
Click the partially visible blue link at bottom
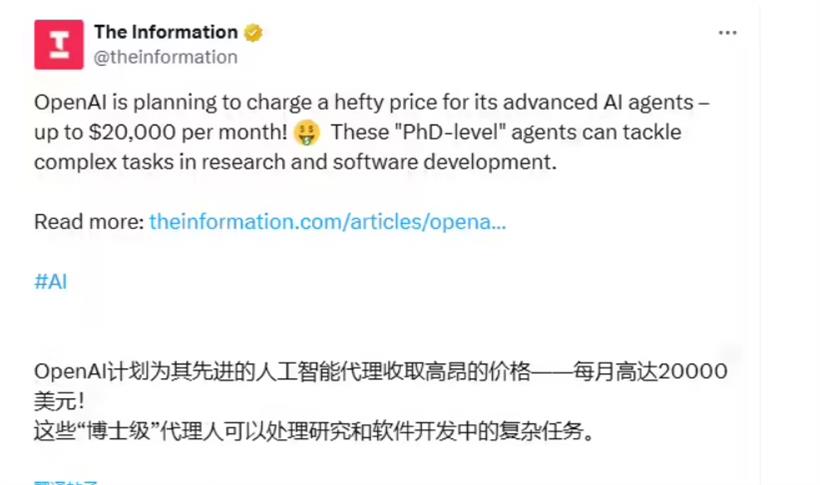[x=65, y=482]
